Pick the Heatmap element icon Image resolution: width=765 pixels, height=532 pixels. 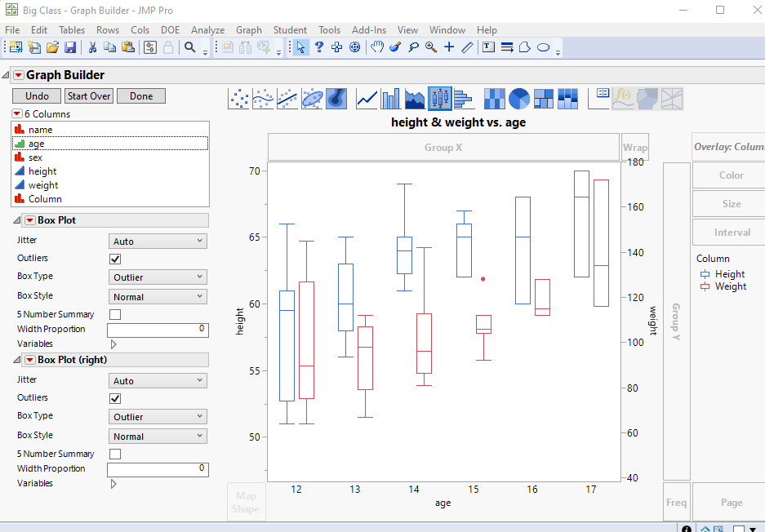click(x=494, y=99)
